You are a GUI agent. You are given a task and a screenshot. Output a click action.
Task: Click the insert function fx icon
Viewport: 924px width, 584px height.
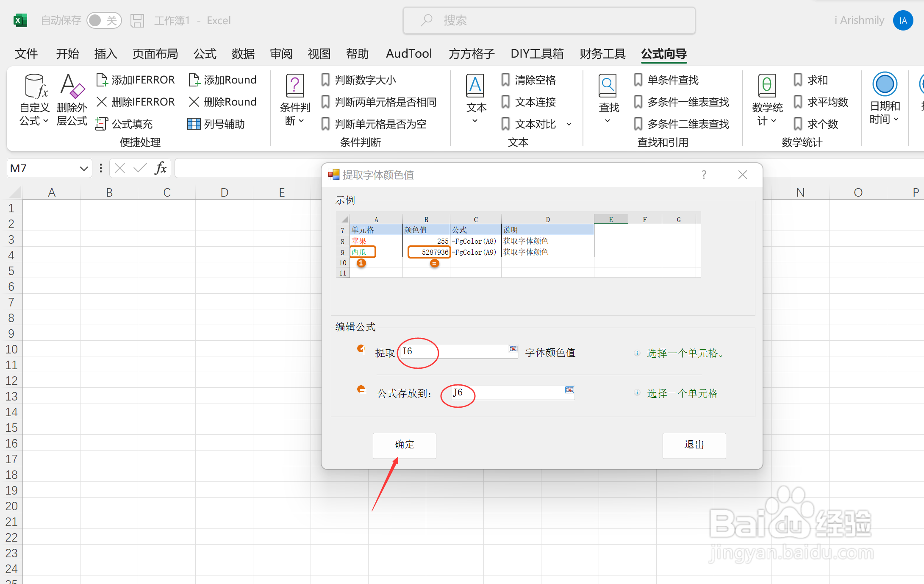pos(161,168)
